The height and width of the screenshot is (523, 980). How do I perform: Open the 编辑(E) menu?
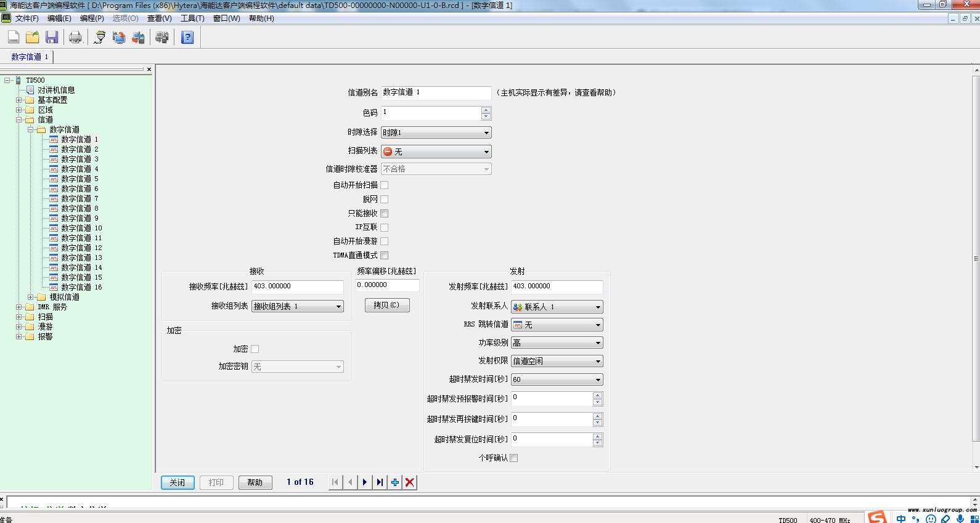[59, 18]
